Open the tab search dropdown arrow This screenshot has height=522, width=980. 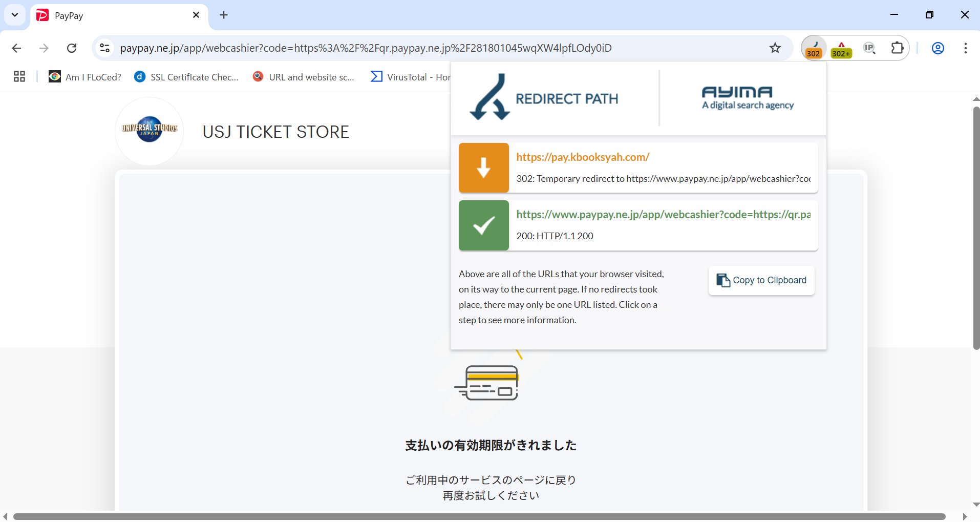coord(15,15)
